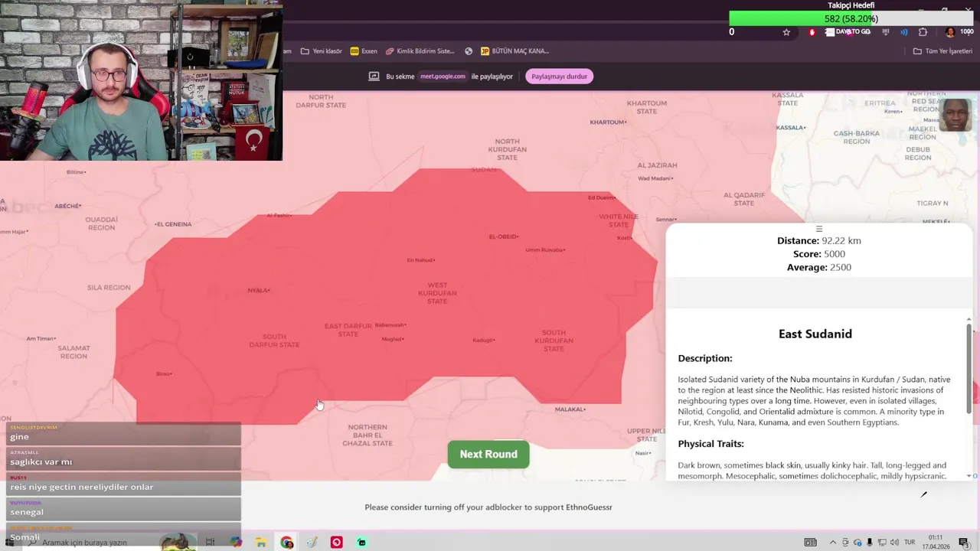980x551 pixels.
Task: Click the chat message 'senegal'
Action: (27, 512)
